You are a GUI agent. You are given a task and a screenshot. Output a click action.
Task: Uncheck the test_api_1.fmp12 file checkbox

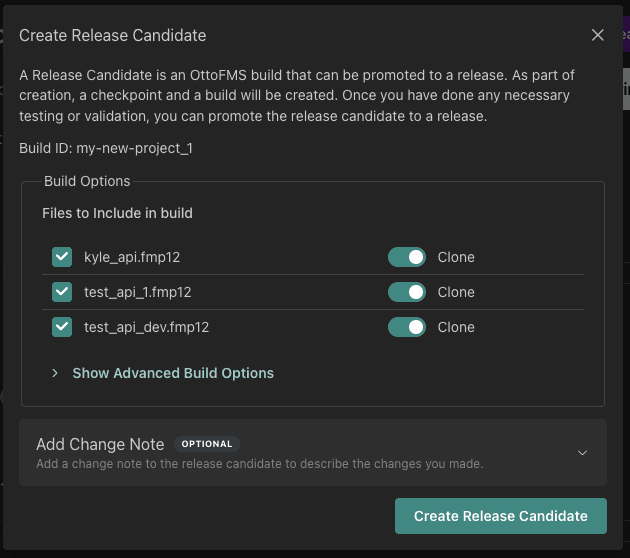(62, 292)
